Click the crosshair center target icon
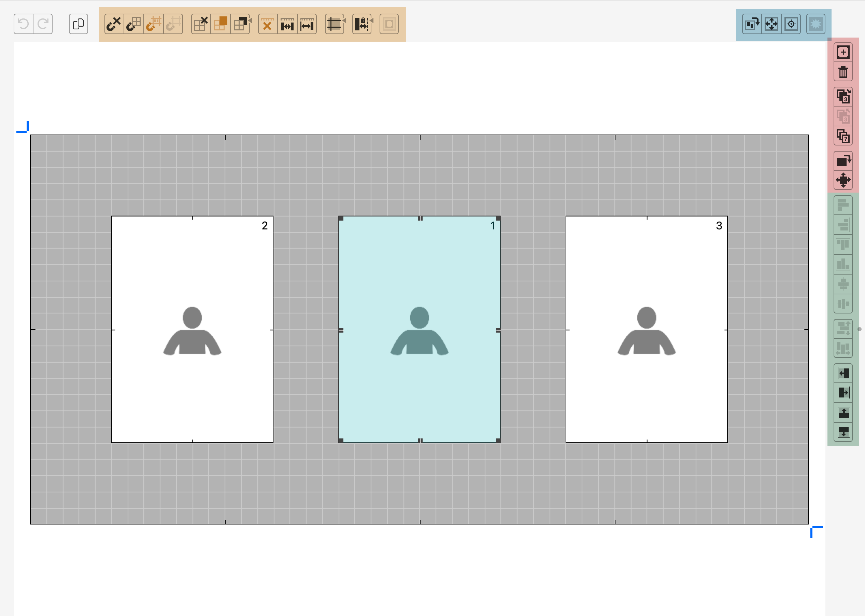The height and width of the screenshot is (616, 865). coord(791,24)
